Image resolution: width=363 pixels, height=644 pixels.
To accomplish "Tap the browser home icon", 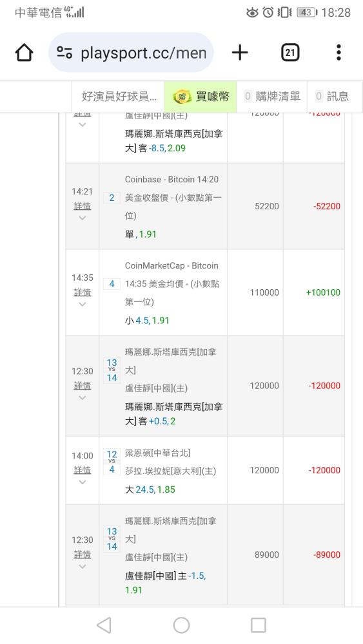I will click(25, 53).
